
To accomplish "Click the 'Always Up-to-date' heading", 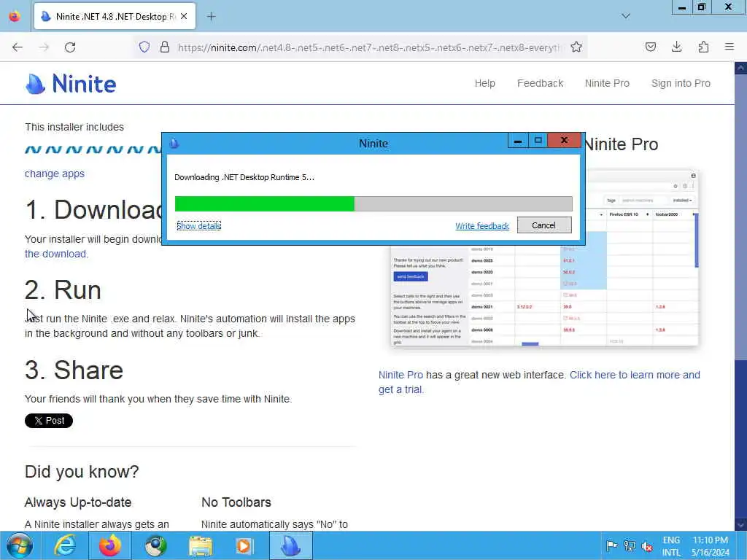I will 78,502.
